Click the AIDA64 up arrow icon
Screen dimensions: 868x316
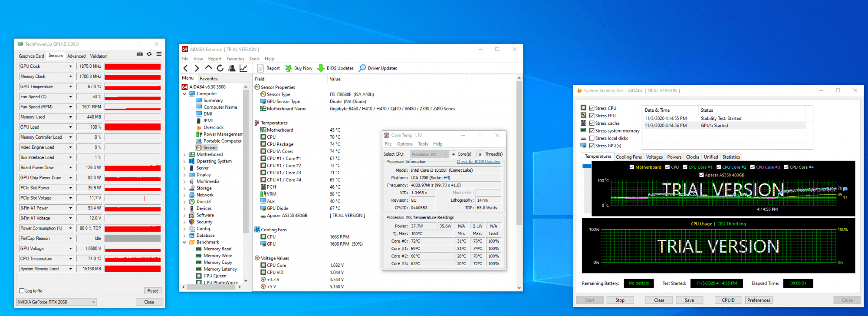[x=208, y=68]
